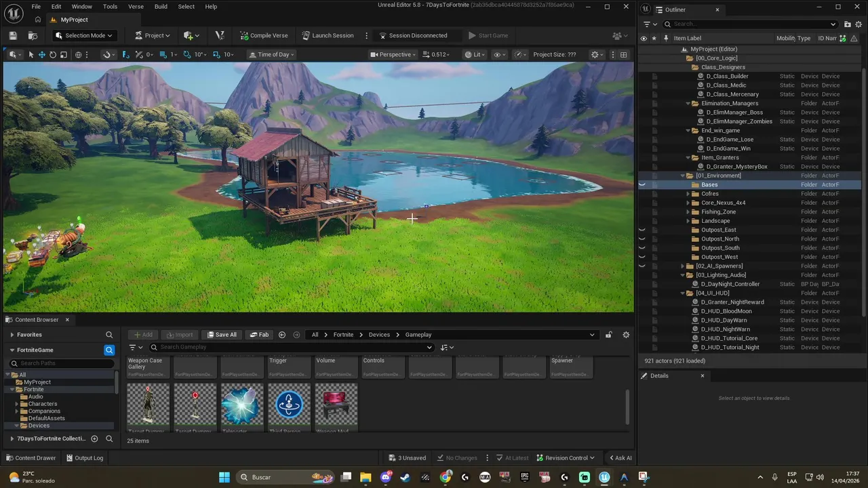Click Compile Verse button
The image size is (868, 488).
point(264,35)
